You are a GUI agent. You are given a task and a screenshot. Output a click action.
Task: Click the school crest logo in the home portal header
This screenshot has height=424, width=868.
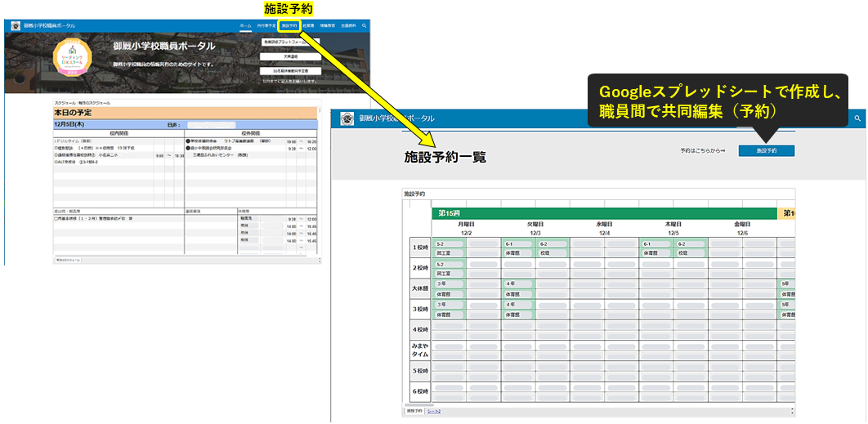[16, 26]
